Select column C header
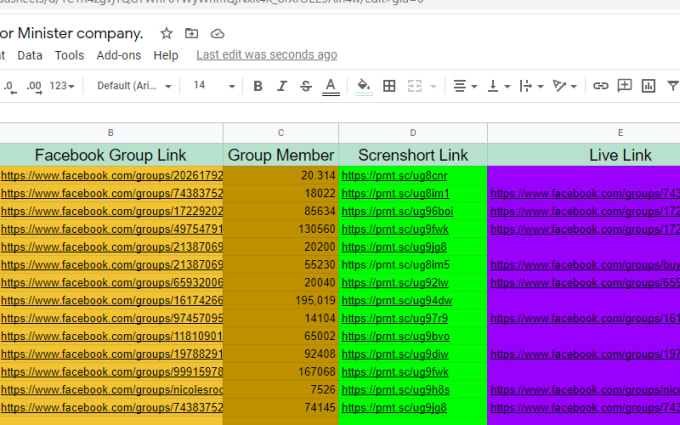 [281, 133]
